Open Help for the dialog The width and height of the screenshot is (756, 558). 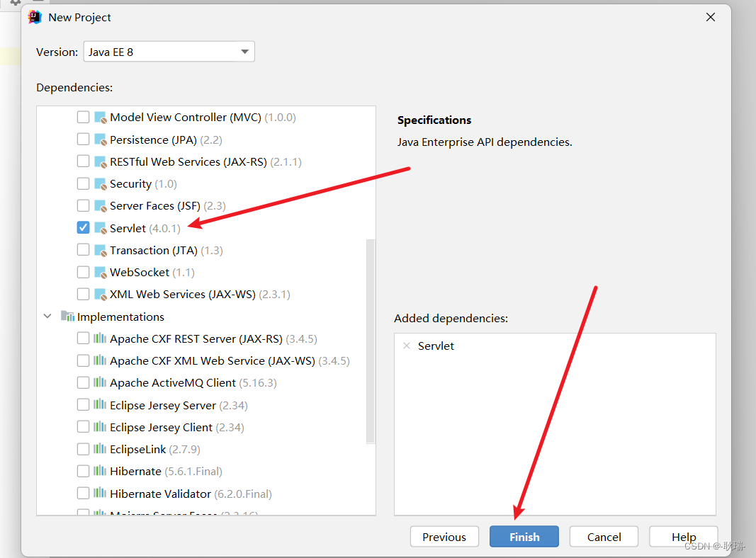click(683, 537)
